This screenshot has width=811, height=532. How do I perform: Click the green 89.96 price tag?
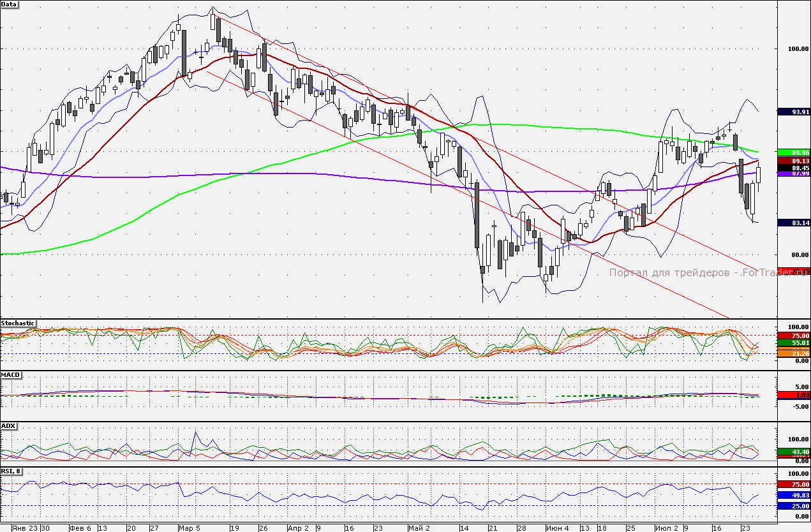pos(794,152)
